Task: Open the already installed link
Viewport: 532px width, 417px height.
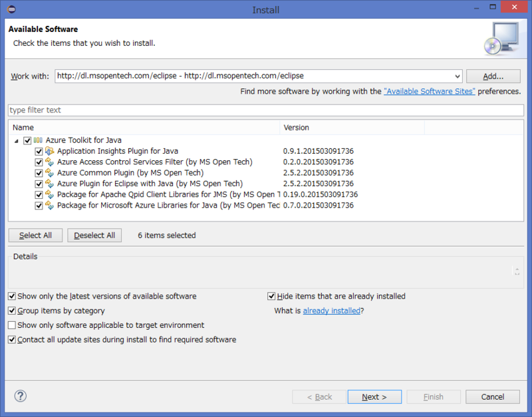Action: click(x=331, y=311)
